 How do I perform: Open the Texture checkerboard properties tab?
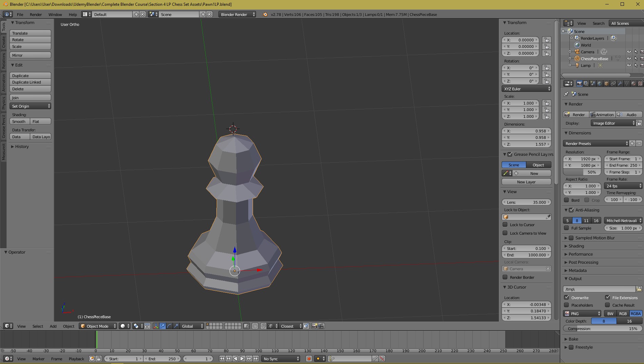coord(640,84)
